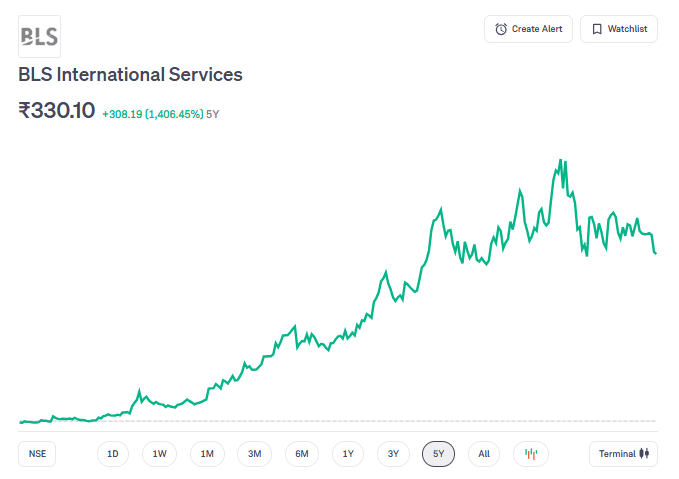Select the 1W time range
This screenshot has width=679, height=479.
pos(160,454)
